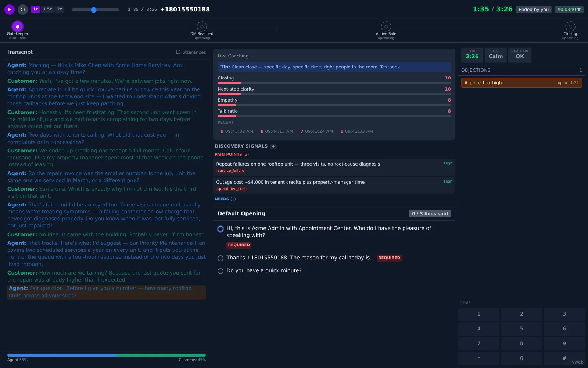Set playback speed to 2x
The width and height of the screenshot is (588, 368).
[x=60, y=9]
